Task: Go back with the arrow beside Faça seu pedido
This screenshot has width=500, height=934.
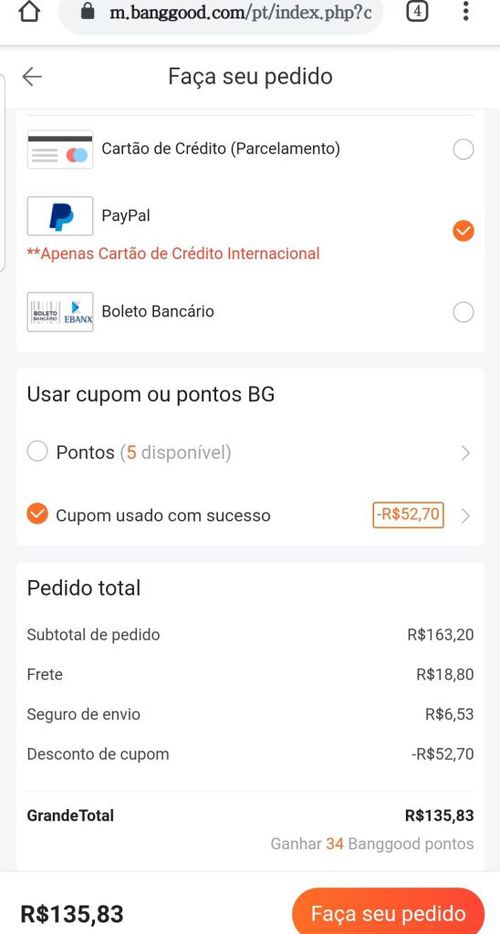Action: pos(32,76)
